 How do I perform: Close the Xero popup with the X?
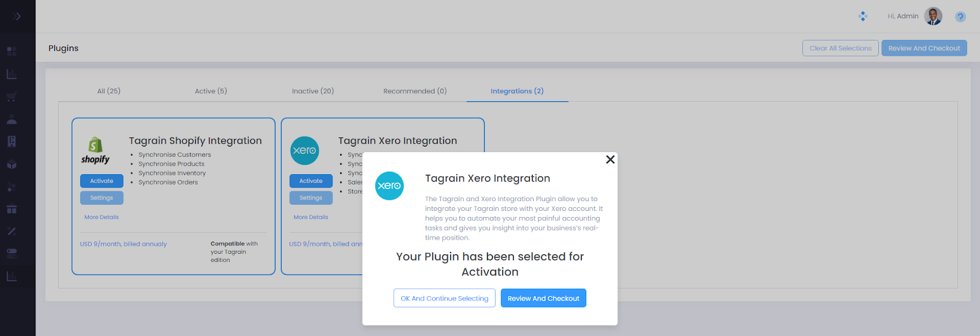[610, 159]
